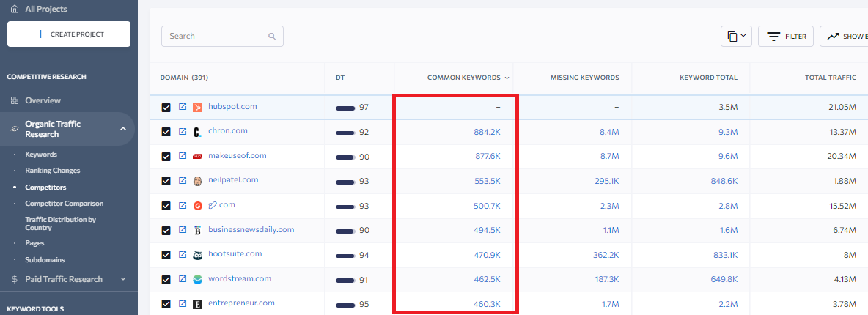Viewport: 868px width, 315px height.
Task: Open Competitor Comparison page
Action: [x=65, y=203]
